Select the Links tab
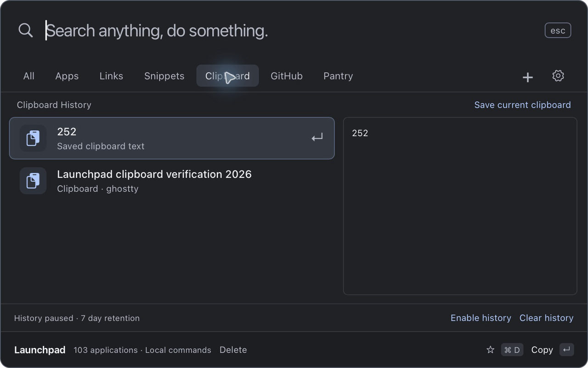 pyautogui.click(x=111, y=76)
